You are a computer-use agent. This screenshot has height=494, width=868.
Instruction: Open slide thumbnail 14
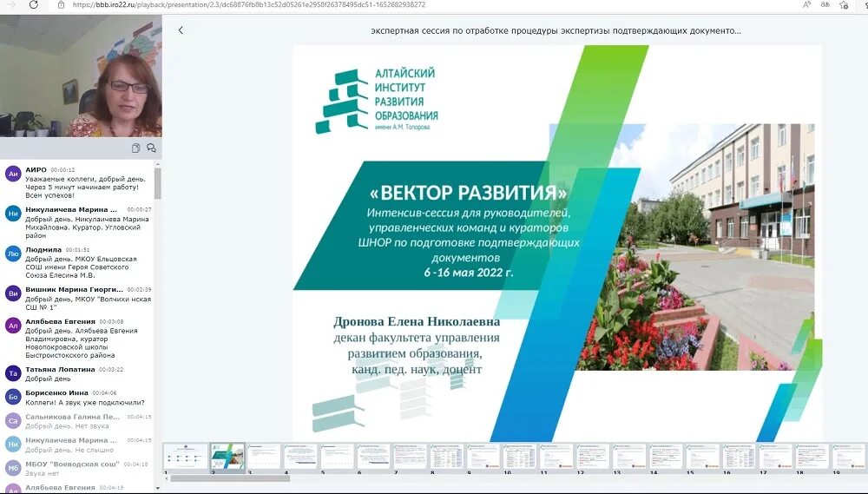(x=666, y=458)
